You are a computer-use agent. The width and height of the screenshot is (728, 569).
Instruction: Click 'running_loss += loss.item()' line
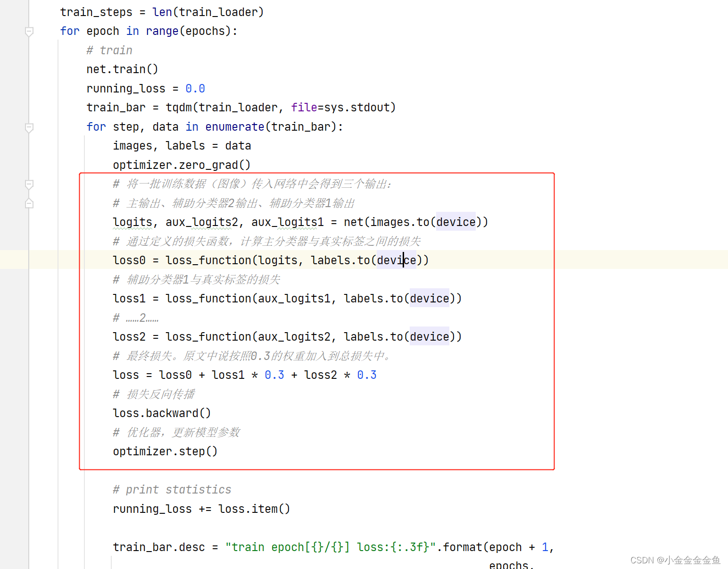pos(201,509)
